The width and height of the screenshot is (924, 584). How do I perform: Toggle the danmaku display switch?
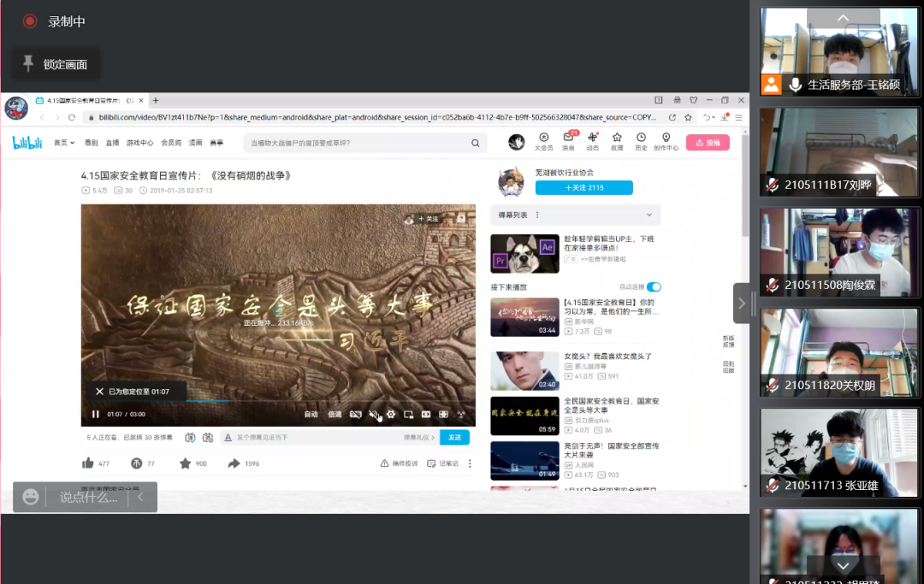(190, 438)
